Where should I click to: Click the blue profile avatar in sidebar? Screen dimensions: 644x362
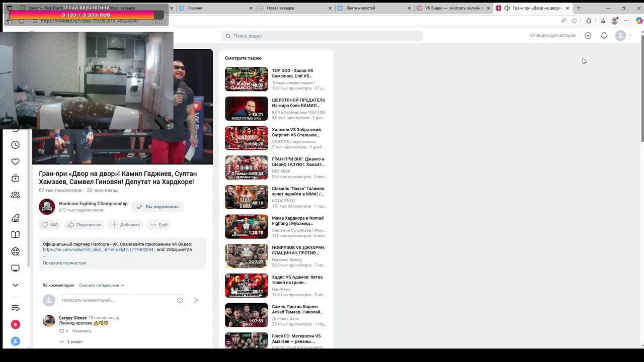16,341
